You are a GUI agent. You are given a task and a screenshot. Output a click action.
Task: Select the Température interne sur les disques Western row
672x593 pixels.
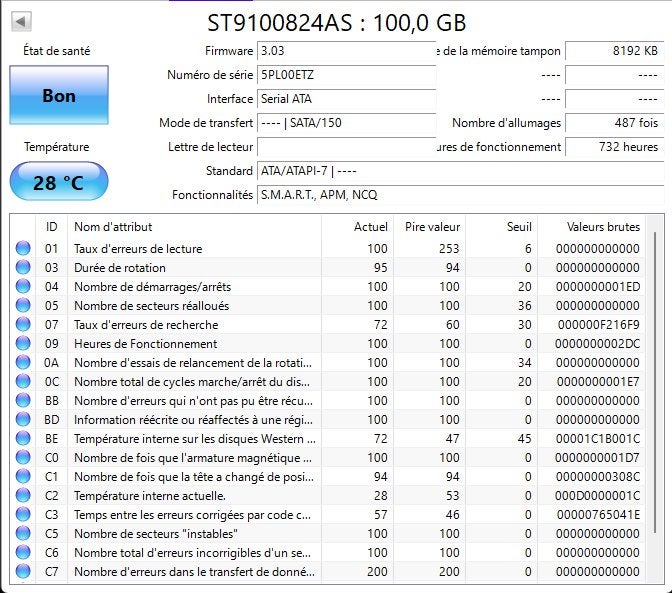click(328, 438)
